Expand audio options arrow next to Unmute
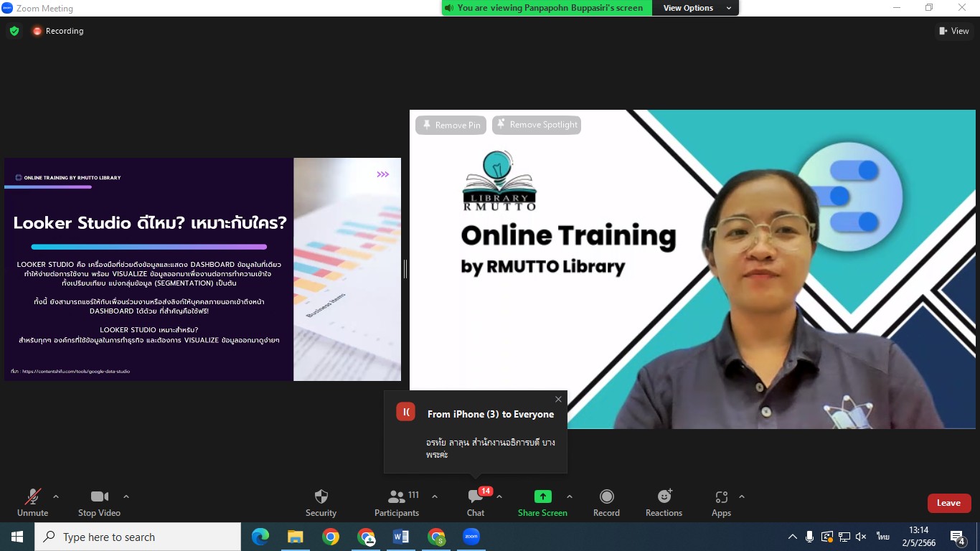This screenshot has height=551, width=980. pyautogui.click(x=56, y=496)
